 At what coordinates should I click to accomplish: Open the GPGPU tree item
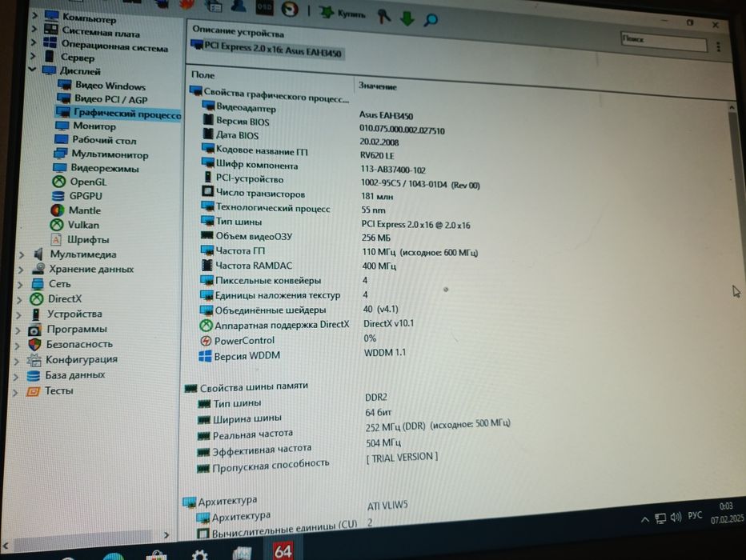pos(77,196)
